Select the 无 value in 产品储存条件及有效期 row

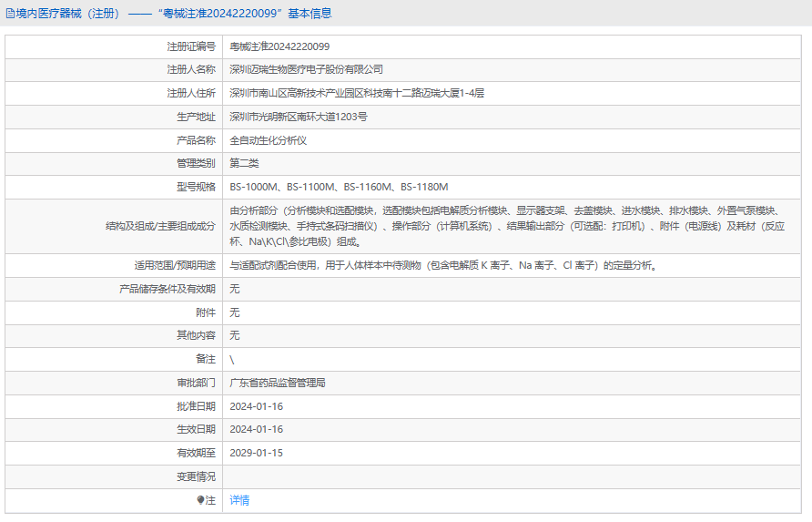[235, 290]
